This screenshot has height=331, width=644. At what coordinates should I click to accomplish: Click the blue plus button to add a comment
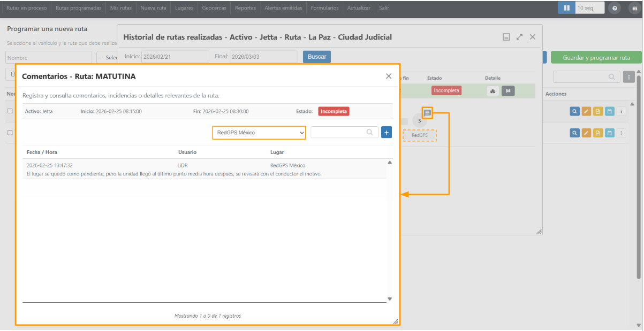coord(387,132)
